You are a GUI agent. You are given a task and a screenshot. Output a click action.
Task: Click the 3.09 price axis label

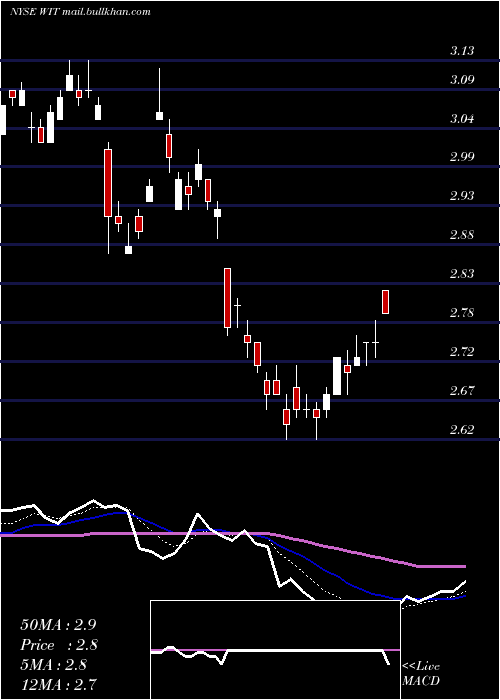[x=462, y=80]
